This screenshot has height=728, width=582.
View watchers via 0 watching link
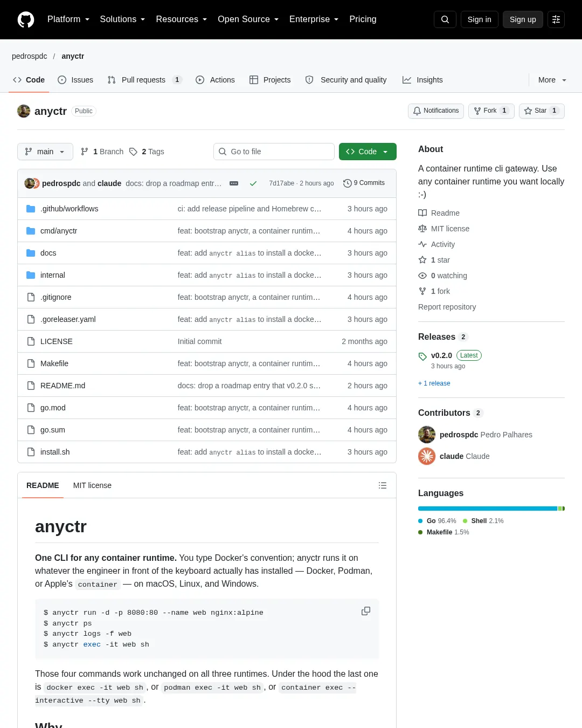point(442,276)
